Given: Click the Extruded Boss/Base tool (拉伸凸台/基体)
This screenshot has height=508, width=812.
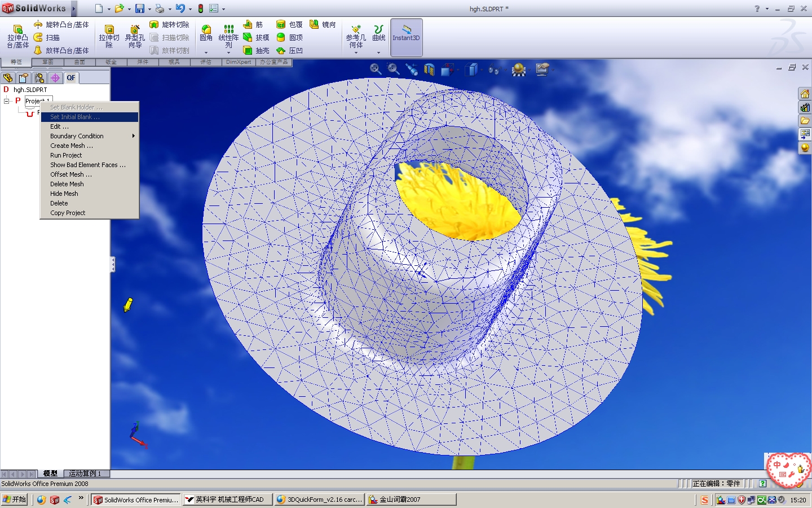Looking at the screenshot, I should pos(17,37).
